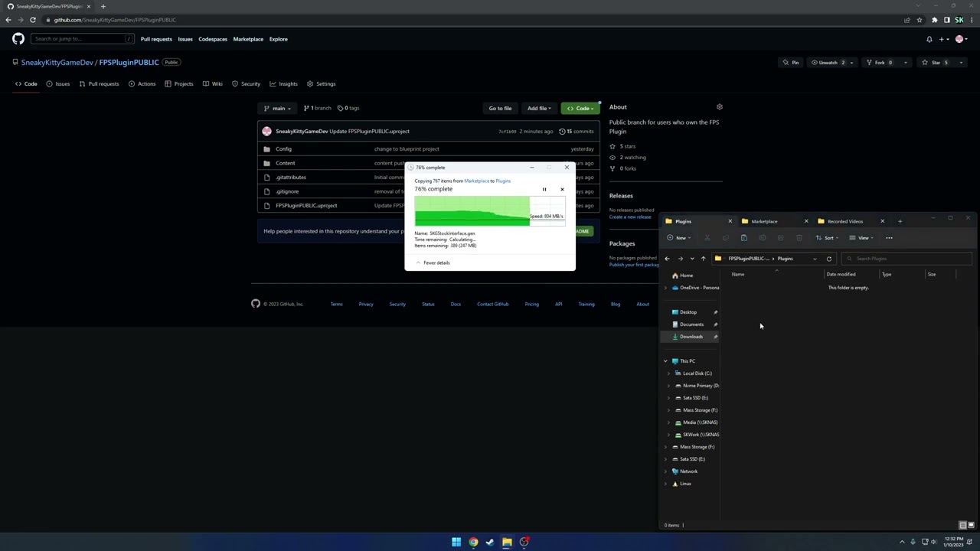Viewport: 980px width, 551px height.
Task: Open the 15 commits history link
Action: click(x=576, y=131)
